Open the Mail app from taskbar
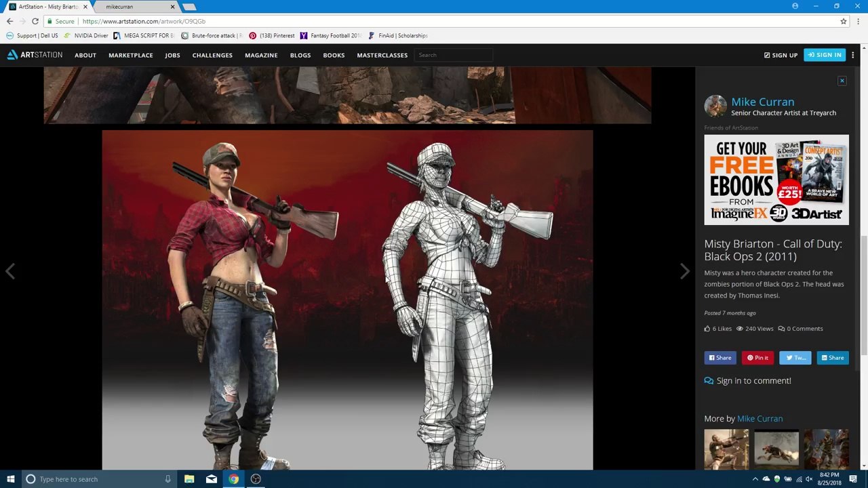This screenshot has width=868, height=488. coord(212,479)
